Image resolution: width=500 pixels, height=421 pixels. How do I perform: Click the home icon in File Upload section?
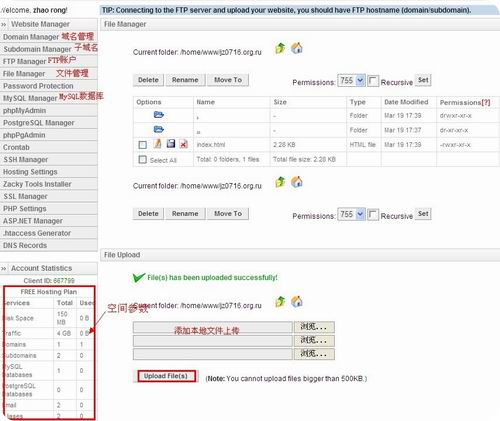click(296, 301)
